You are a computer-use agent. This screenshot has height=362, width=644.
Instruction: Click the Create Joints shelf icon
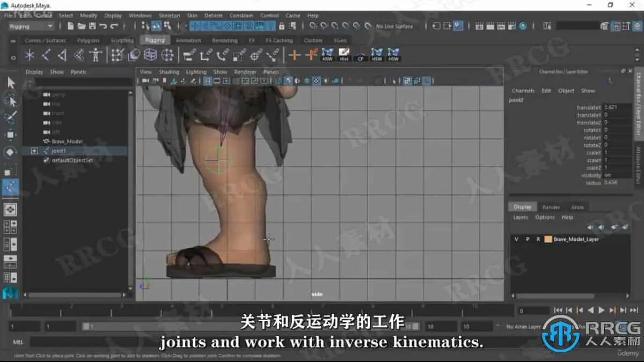[47, 55]
